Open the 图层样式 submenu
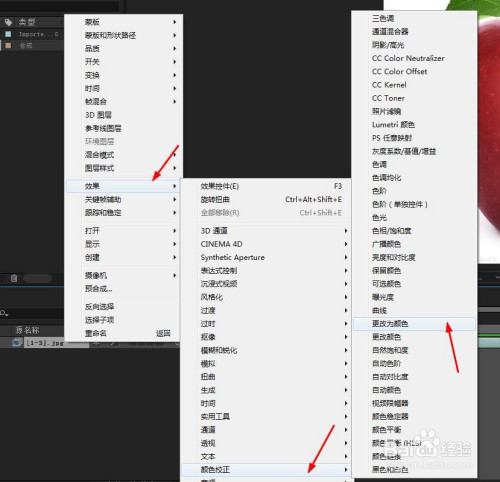The height and width of the screenshot is (482, 500). 123,168
